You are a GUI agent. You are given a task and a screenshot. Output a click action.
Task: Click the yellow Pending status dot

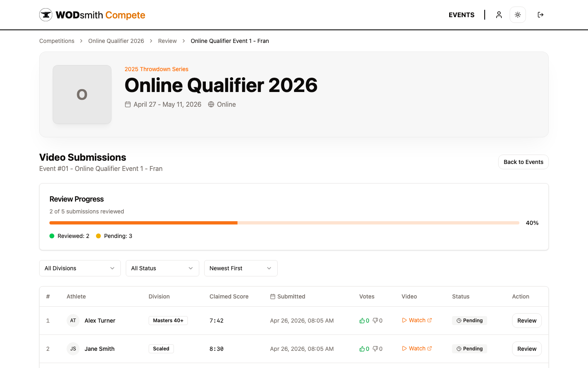(x=98, y=236)
